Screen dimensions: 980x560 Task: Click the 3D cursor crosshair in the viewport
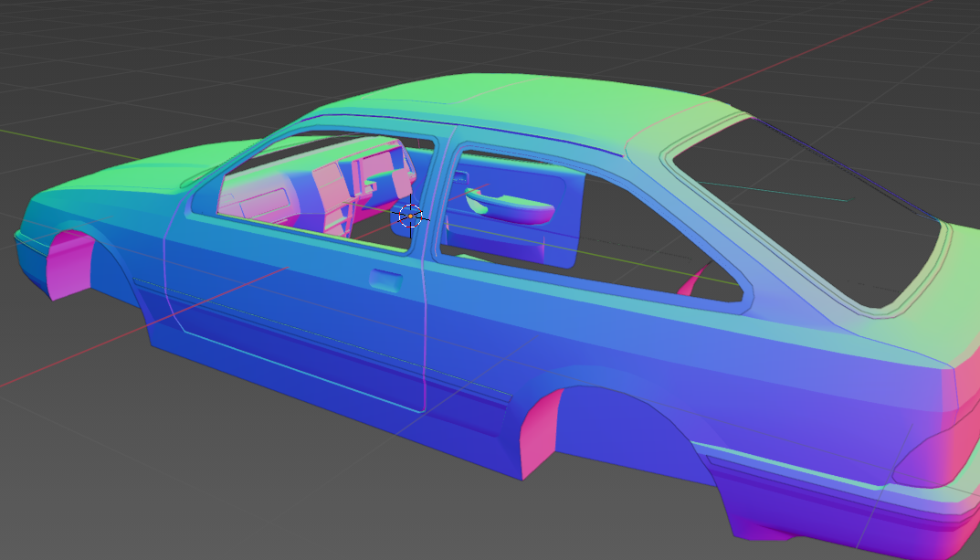tap(411, 217)
